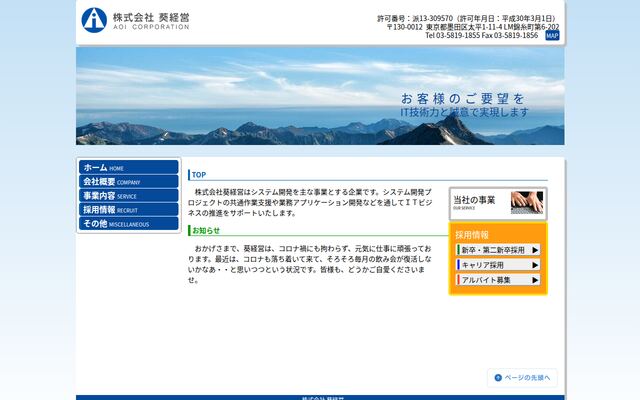Click the ページの先頭へ link
This screenshot has height=400, width=640.
pyautogui.click(x=522, y=378)
